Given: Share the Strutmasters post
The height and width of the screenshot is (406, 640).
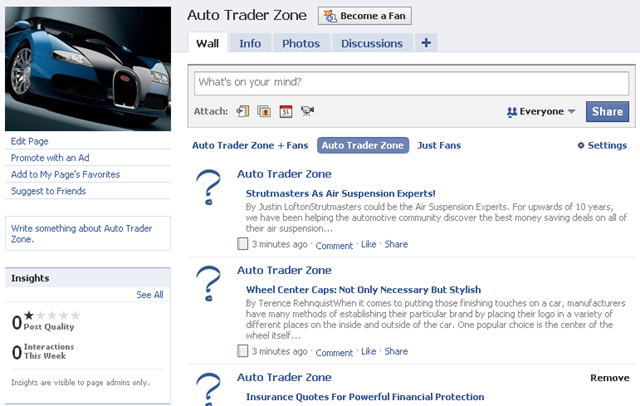Looking at the screenshot, I should point(396,244).
